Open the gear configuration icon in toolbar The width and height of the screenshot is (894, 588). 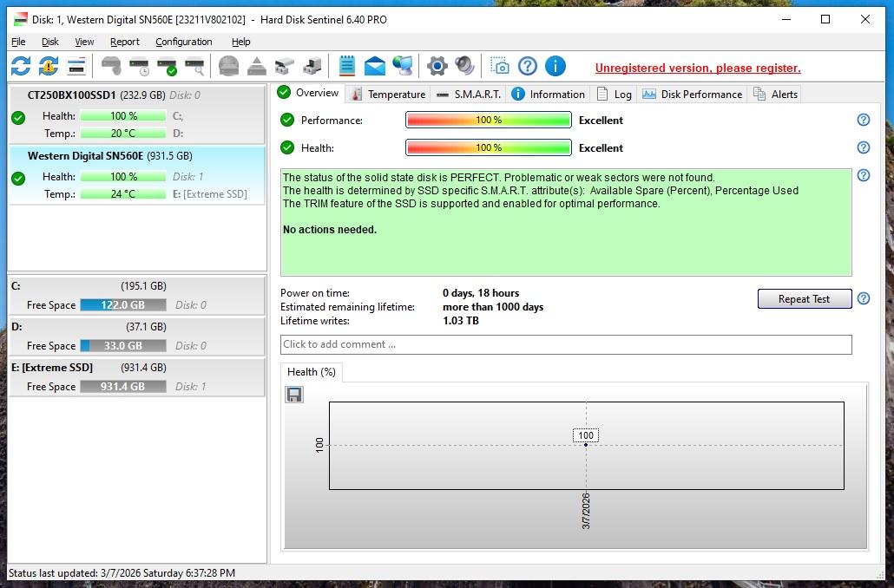tap(437, 66)
